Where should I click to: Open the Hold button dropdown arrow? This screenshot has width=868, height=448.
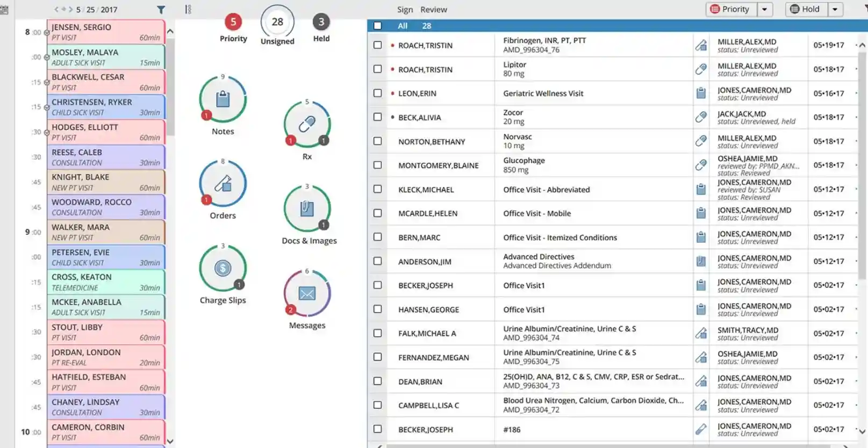(x=835, y=9)
